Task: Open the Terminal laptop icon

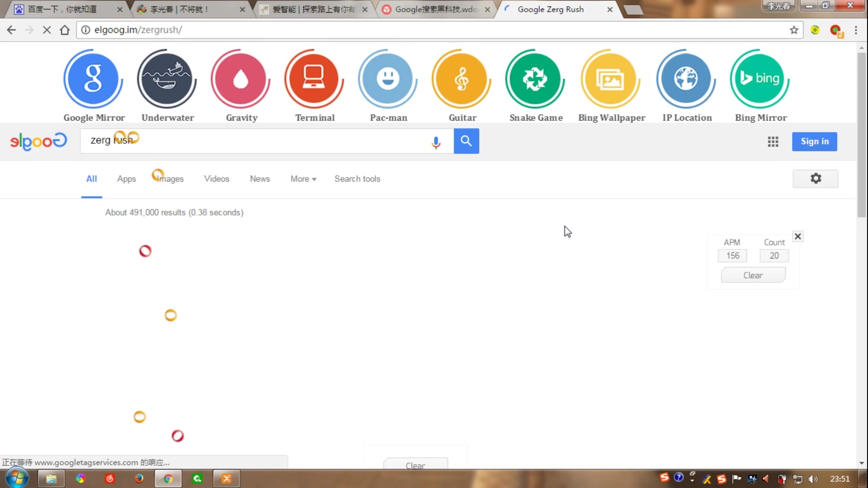Action: pos(314,79)
